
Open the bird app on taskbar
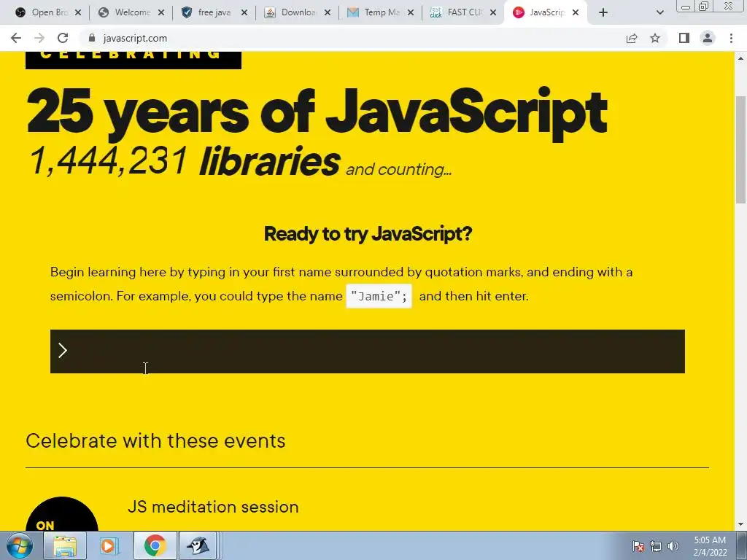[198, 545]
